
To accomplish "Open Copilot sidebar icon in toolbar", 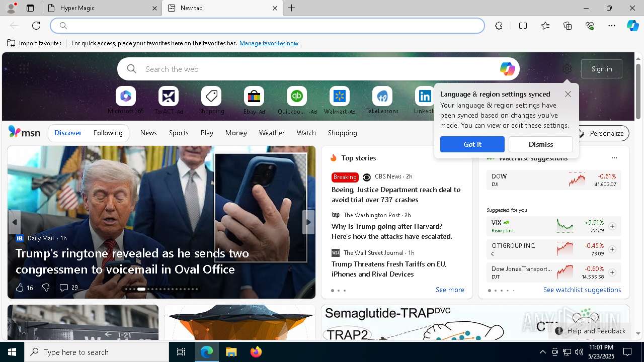I will tap(633, 26).
